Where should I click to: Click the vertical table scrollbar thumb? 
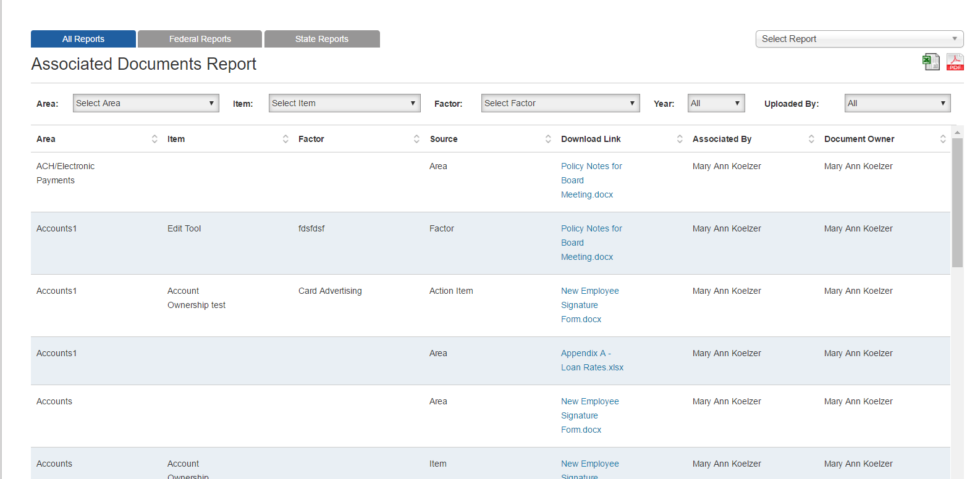click(x=957, y=202)
